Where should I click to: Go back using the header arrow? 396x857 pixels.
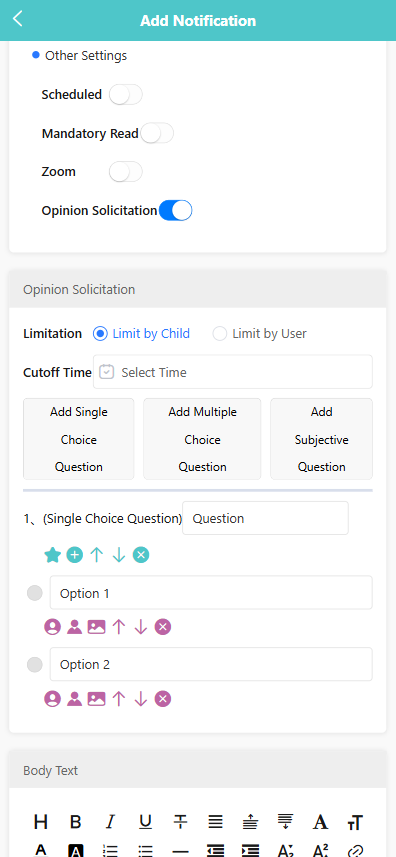click(18, 19)
